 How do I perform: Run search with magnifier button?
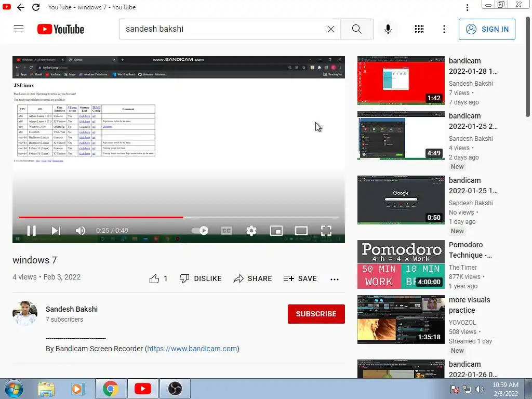tap(356, 29)
